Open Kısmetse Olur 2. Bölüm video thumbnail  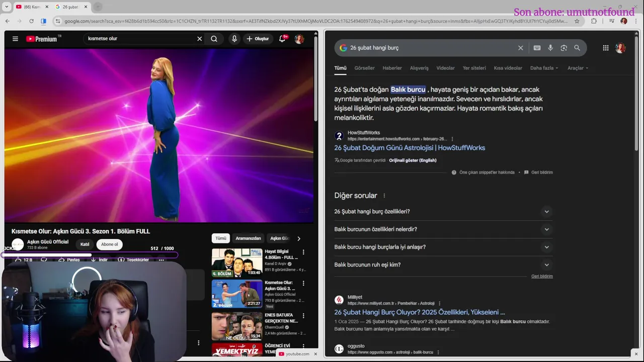(x=236, y=294)
